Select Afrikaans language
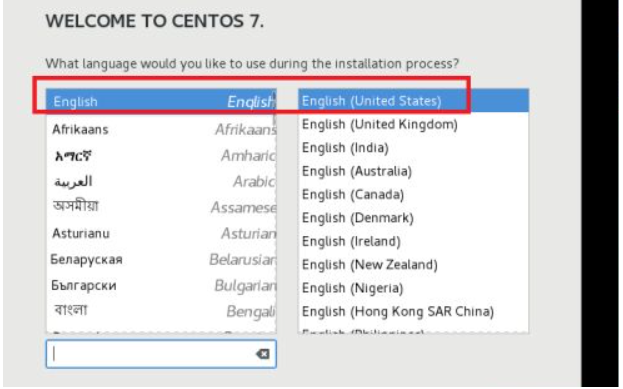Screen dimensions: 623x389 click(161, 129)
